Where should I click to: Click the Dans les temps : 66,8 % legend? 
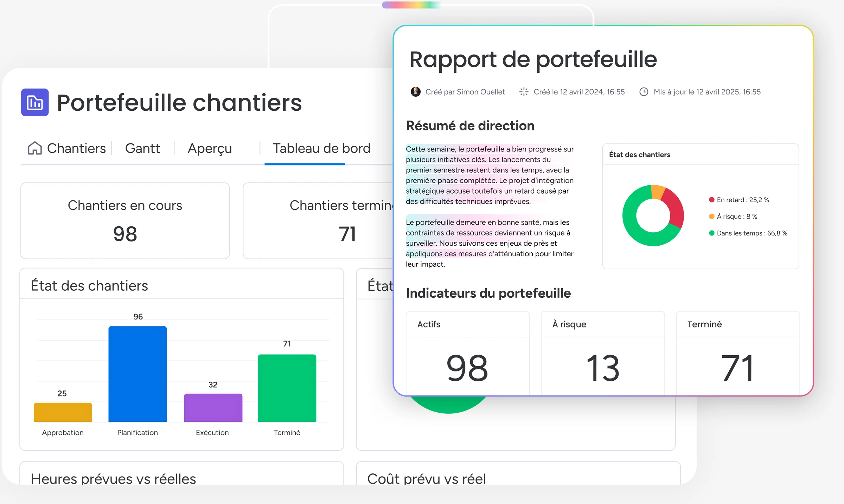748,233
